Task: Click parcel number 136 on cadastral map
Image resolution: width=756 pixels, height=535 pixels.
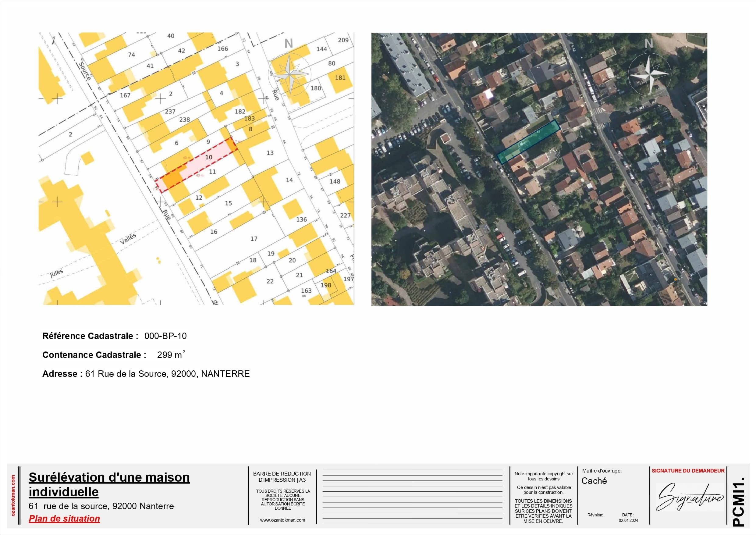Action: (301, 219)
